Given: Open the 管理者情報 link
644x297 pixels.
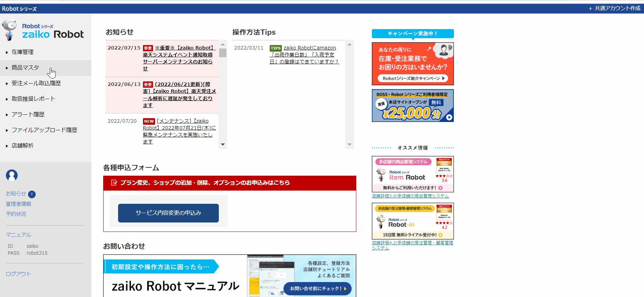Looking at the screenshot, I should click(18, 204).
